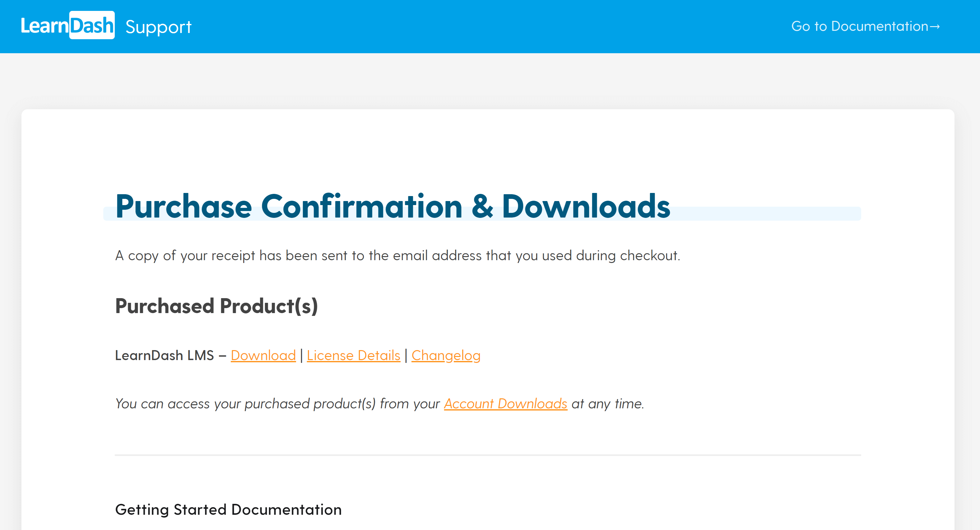
Task: Click the Purchased Product(s) heading
Action: [216, 306]
